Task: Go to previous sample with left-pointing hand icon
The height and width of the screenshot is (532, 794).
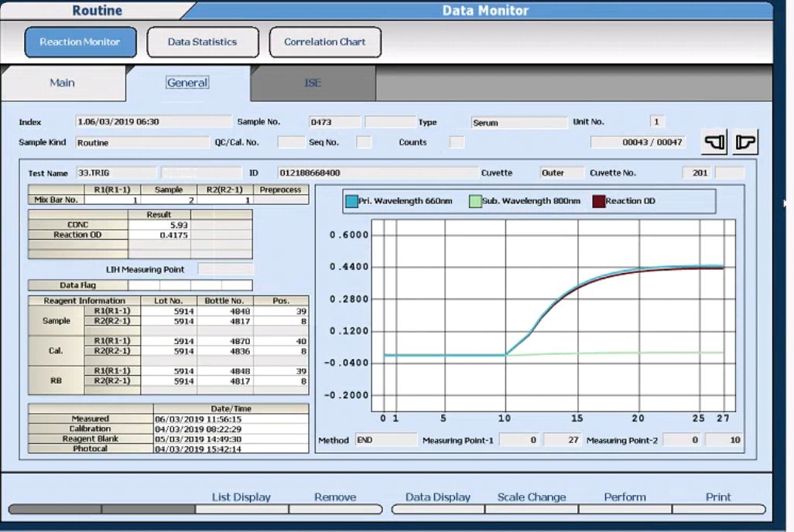Action: (x=714, y=142)
